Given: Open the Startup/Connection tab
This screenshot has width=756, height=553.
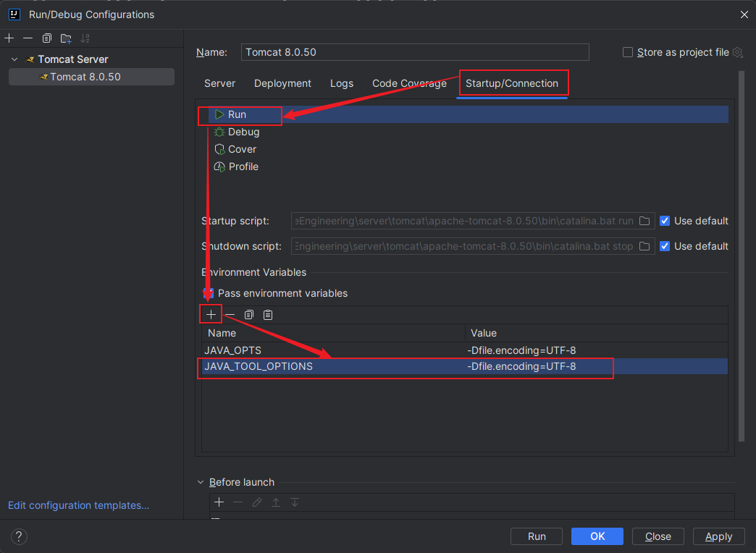Looking at the screenshot, I should (x=512, y=83).
